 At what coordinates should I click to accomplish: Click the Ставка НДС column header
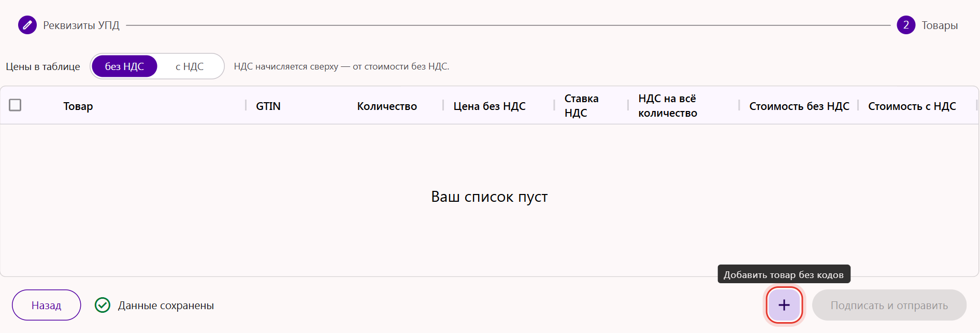(x=581, y=105)
